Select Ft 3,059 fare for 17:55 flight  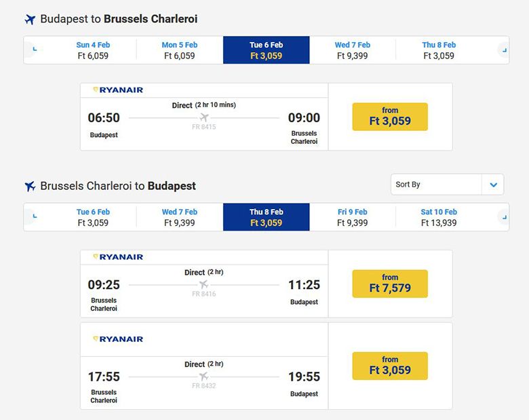pos(390,366)
